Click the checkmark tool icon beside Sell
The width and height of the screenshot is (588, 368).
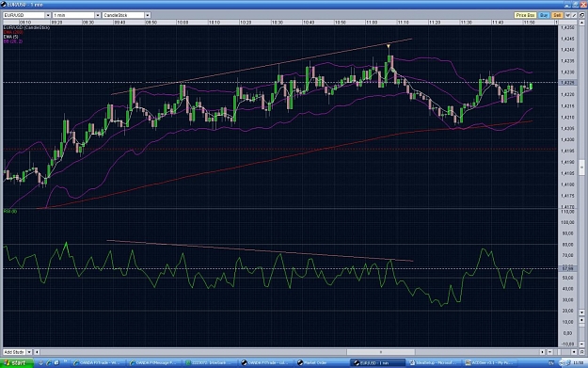coord(567,15)
